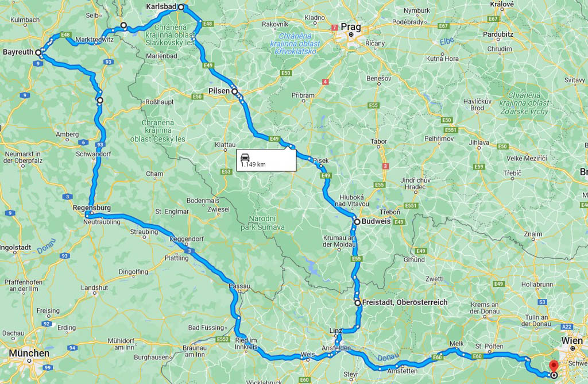Click the Prag city label
This screenshot has width=588, height=384.
click(351, 27)
